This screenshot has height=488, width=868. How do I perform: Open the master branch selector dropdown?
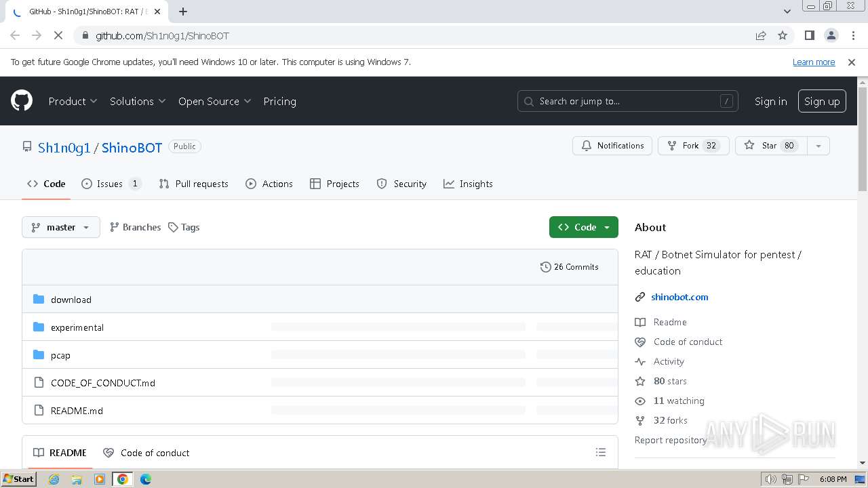61,227
